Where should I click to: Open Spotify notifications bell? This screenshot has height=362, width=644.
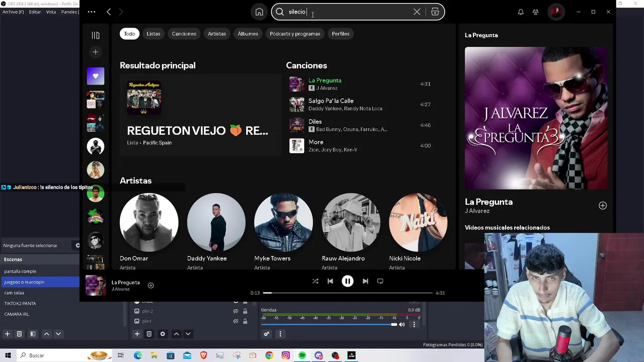click(x=521, y=12)
